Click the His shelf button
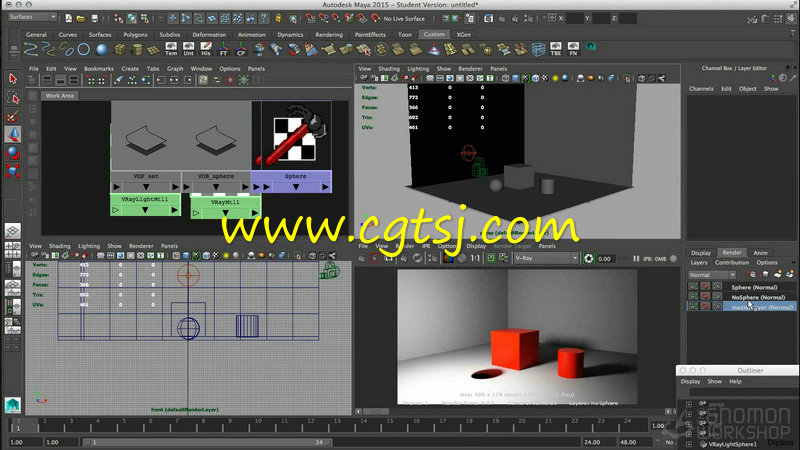Screen dimensions: 800x450 tap(206, 49)
